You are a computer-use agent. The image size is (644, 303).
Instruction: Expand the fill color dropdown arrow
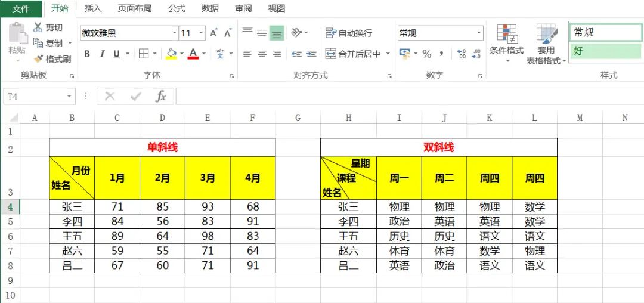point(181,54)
